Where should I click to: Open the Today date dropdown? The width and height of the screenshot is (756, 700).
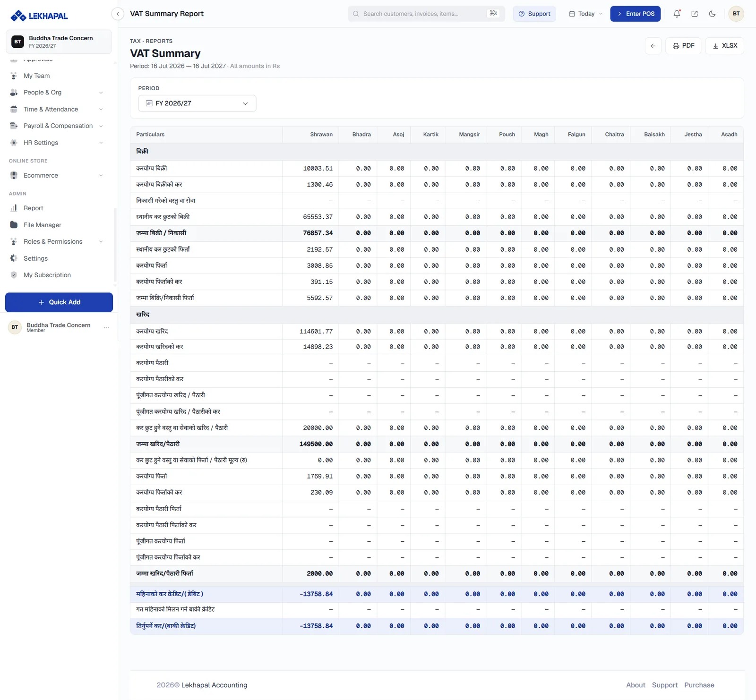[585, 14]
